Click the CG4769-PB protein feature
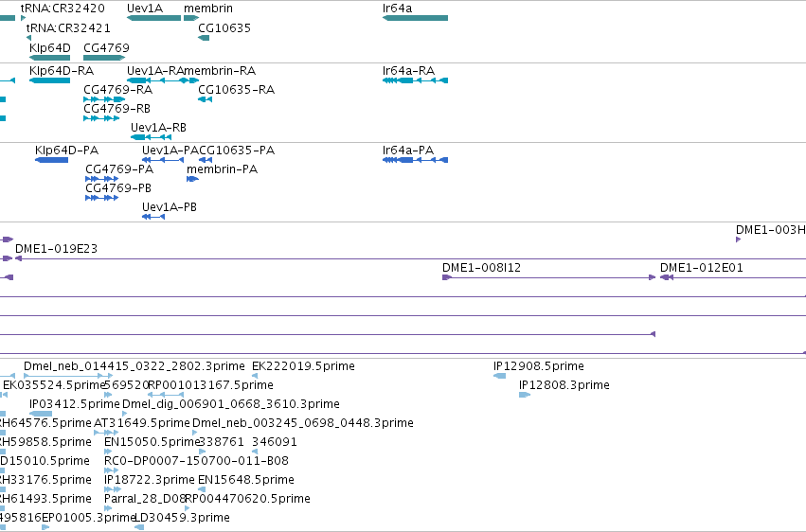Viewport: 806px width, 532px height. 101,198
